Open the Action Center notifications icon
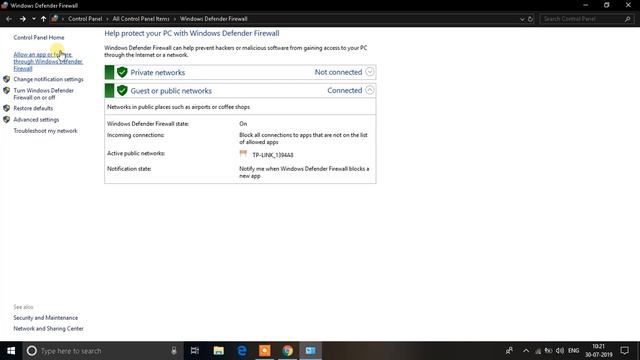 [624, 351]
